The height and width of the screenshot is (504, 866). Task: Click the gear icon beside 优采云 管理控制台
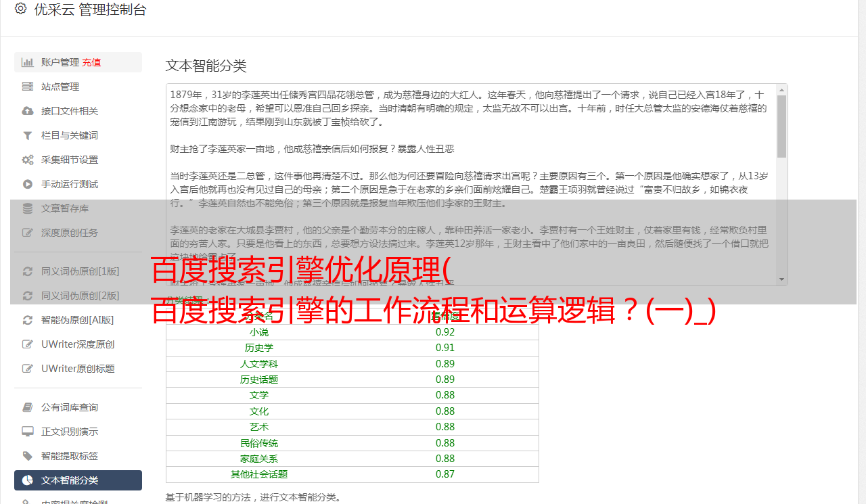point(20,9)
